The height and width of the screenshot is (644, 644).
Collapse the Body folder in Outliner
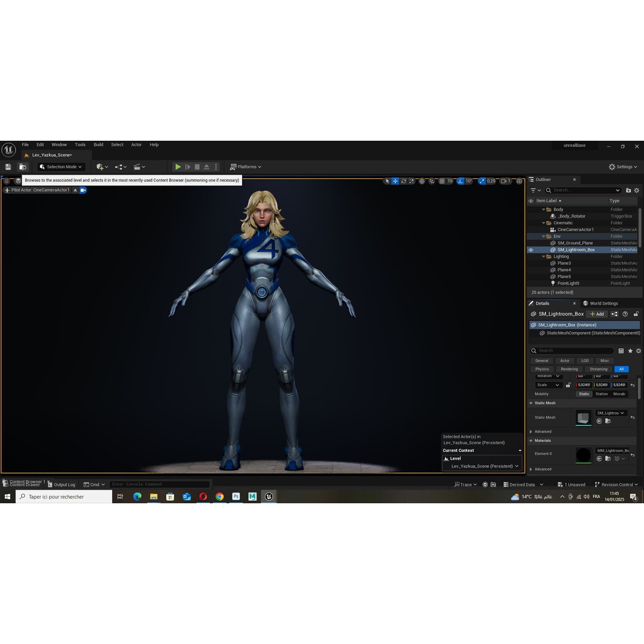544,209
